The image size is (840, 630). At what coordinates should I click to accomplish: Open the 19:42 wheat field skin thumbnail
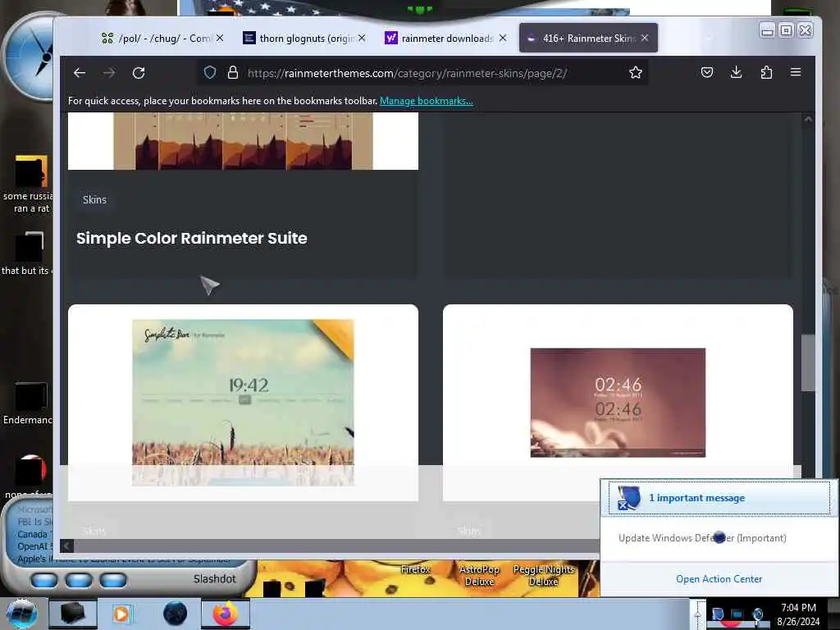click(x=243, y=403)
